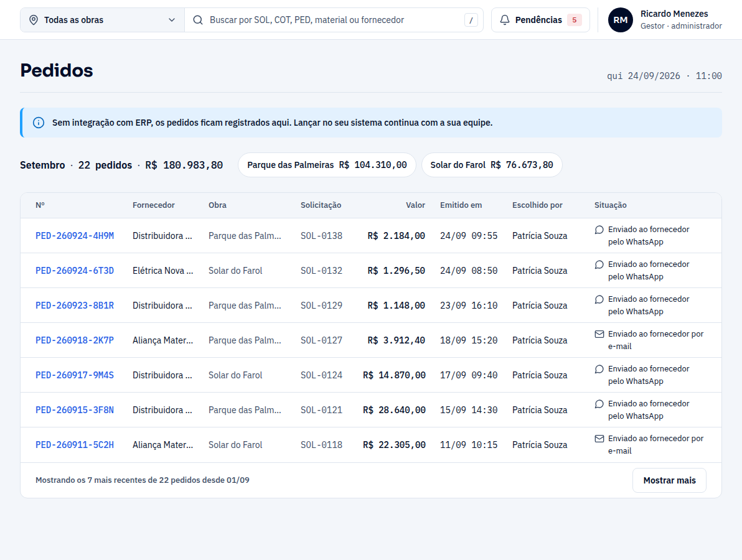Click the WhatsApp icon on row PED-260924-6T3D
This screenshot has height=560, width=742.
pyautogui.click(x=599, y=265)
